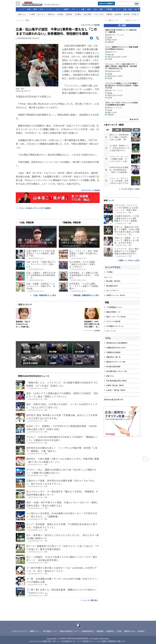Switch ranking to 一週間 tab
Viewport: 156px width, 644px height.
(x=116, y=130)
